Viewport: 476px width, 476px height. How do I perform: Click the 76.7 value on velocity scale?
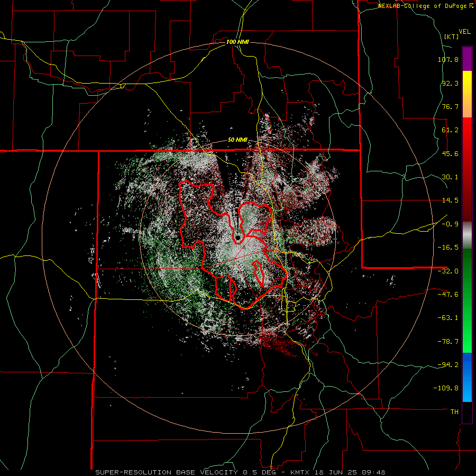(x=450, y=106)
